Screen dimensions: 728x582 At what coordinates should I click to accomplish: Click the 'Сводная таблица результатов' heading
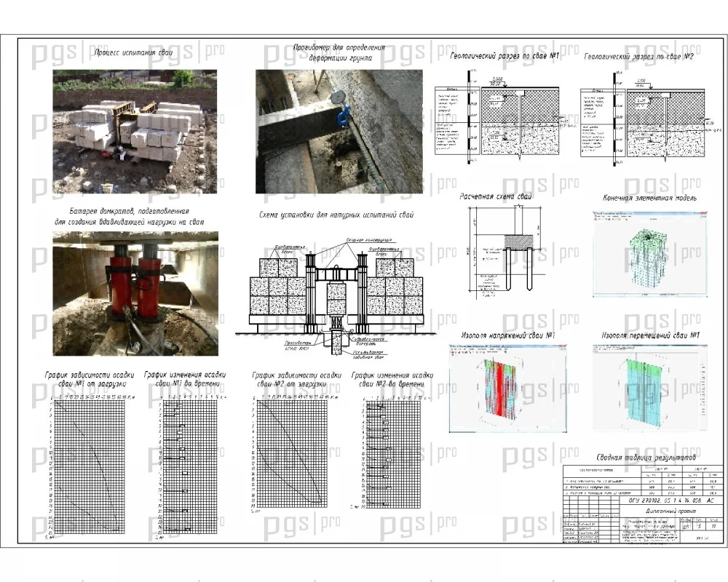(x=646, y=457)
